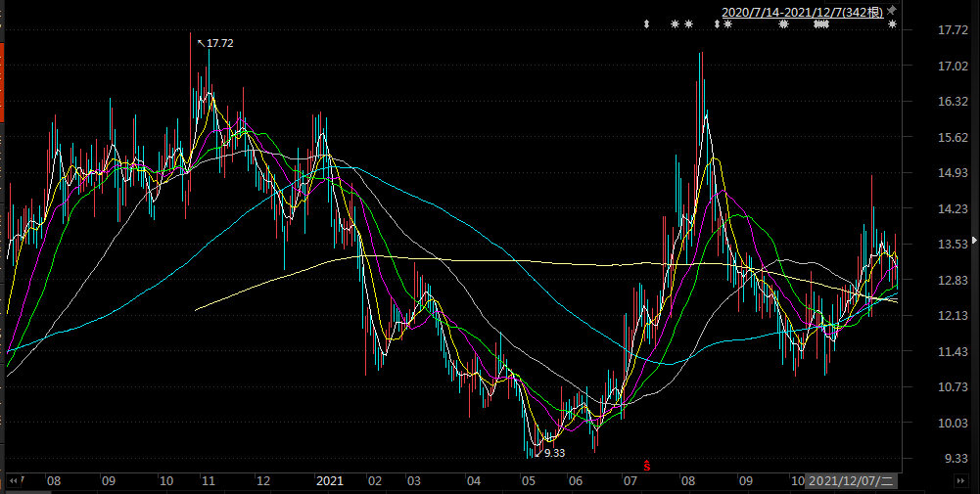Click the month 06 label on time axis
Image resolution: width=980 pixels, height=494 pixels.
[576, 481]
